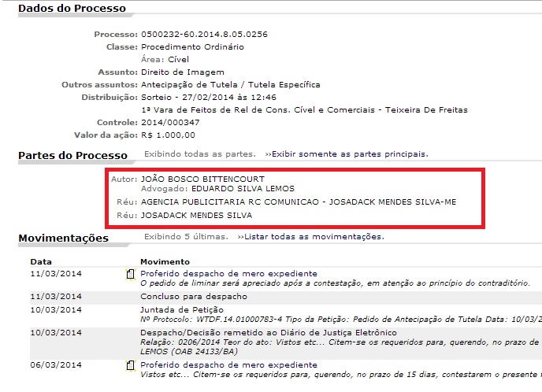
Task: Click 'Listar todas as movimentações' link
Action: [x=310, y=237]
